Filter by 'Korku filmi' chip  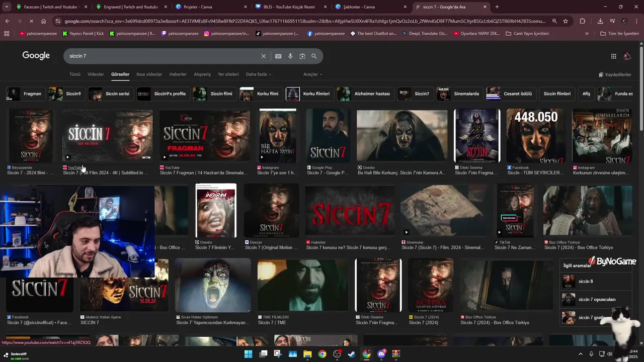tap(261, 94)
